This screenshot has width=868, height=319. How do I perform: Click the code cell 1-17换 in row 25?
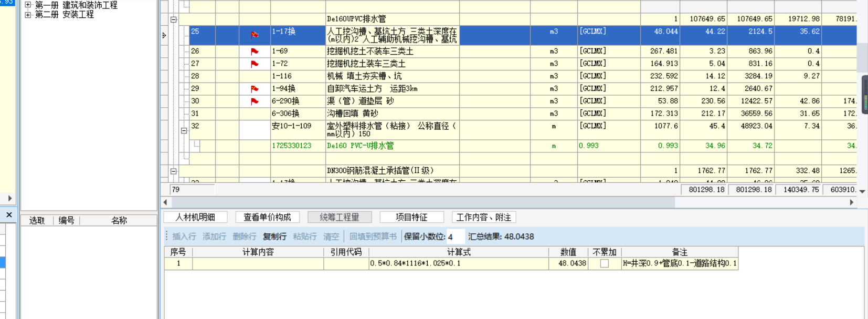tap(298, 35)
